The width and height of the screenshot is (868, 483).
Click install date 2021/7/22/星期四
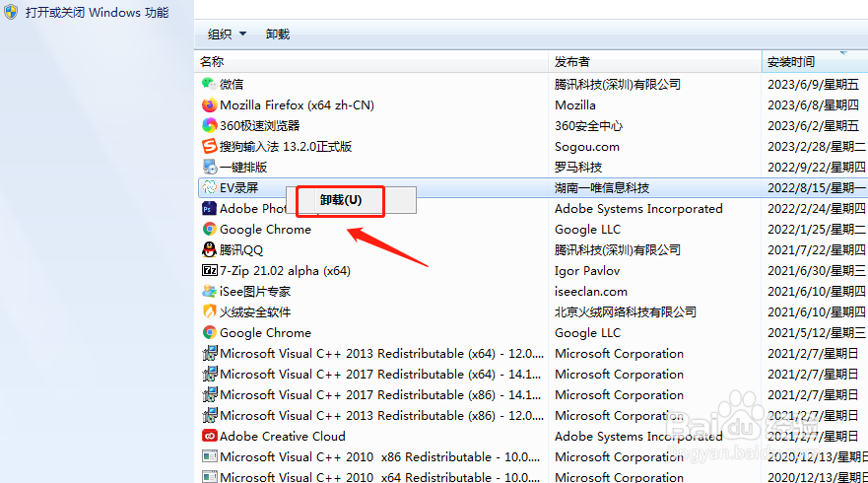click(x=817, y=249)
